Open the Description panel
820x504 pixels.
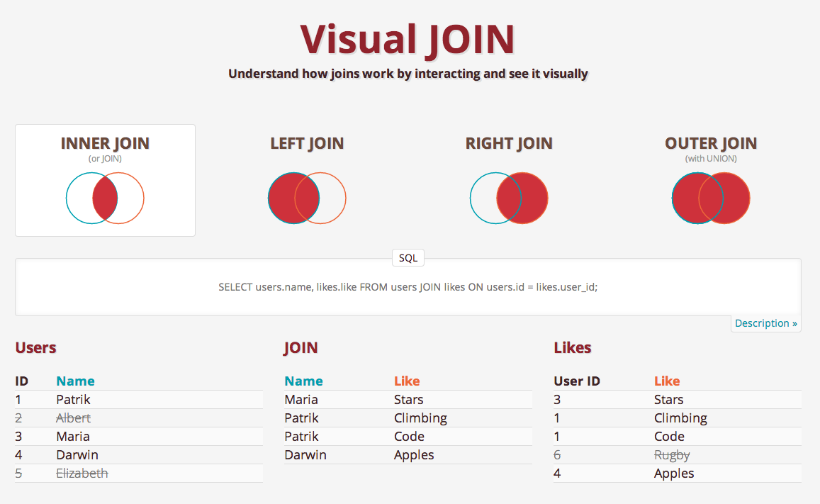coord(765,323)
